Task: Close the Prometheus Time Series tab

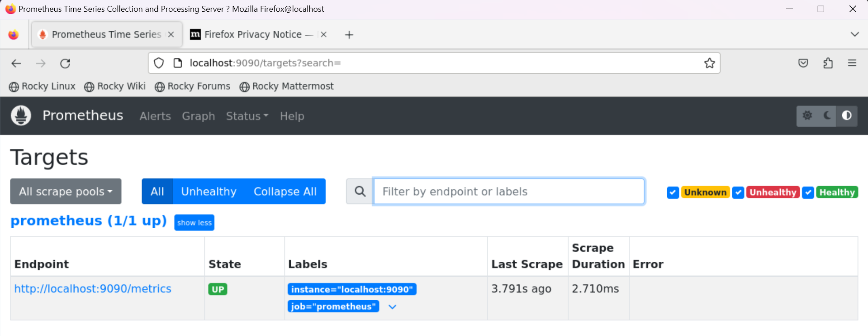Action: 171,34
